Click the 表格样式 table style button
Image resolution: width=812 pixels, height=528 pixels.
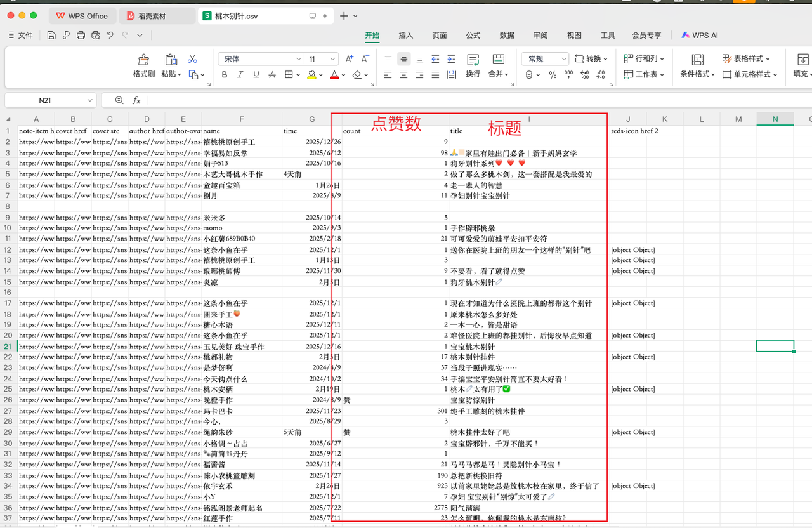click(746, 58)
